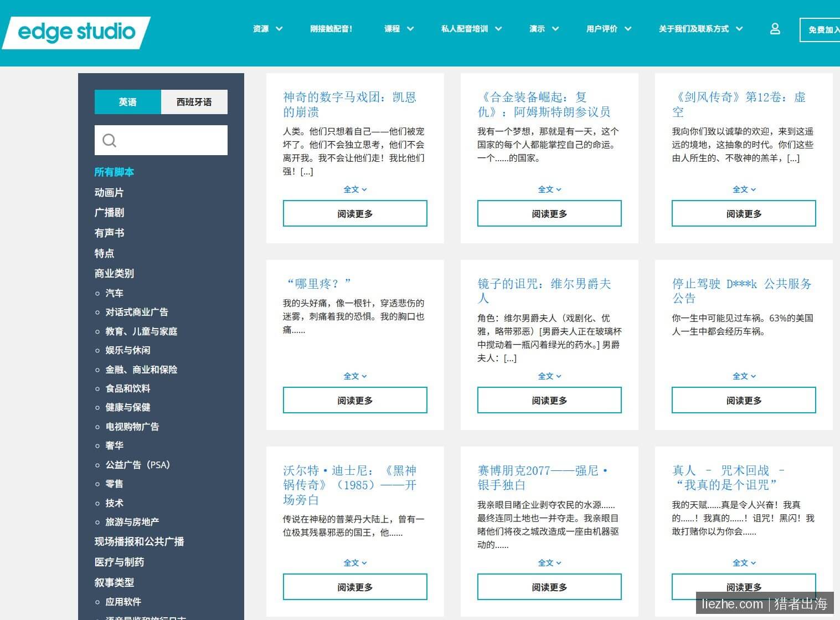Viewport: 840px width, 620px height.
Task: Click 阅读更多 on 神奇的数字马戏团 card
Action: click(355, 213)
